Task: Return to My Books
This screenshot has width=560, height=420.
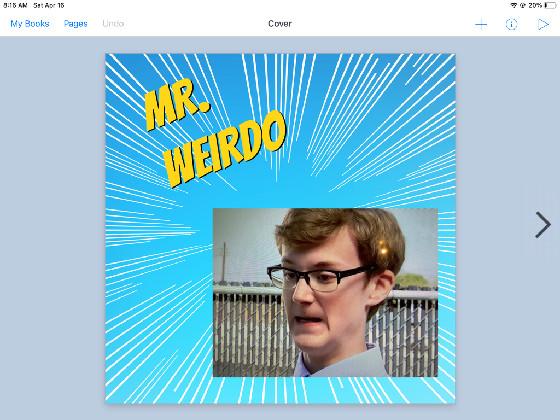Action: click(30, 24)
